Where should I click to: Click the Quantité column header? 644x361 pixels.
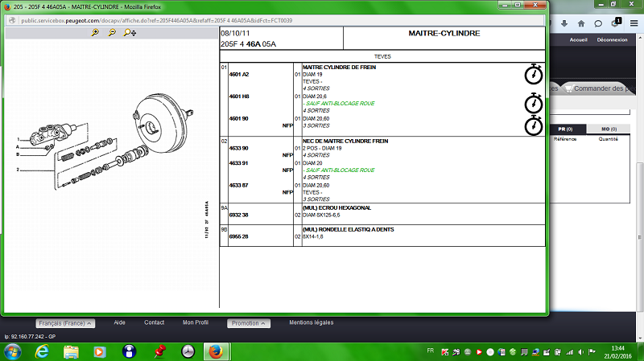(609, 139)
